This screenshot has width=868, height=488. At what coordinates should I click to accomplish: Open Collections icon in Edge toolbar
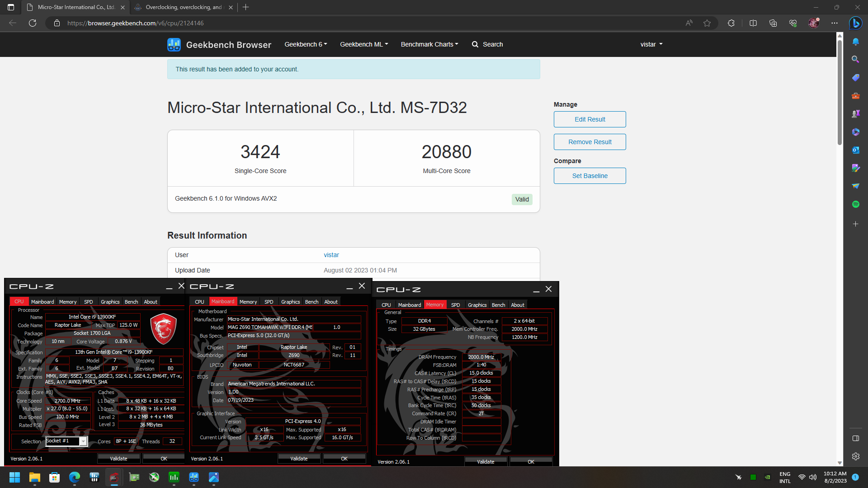coord(773,23)
